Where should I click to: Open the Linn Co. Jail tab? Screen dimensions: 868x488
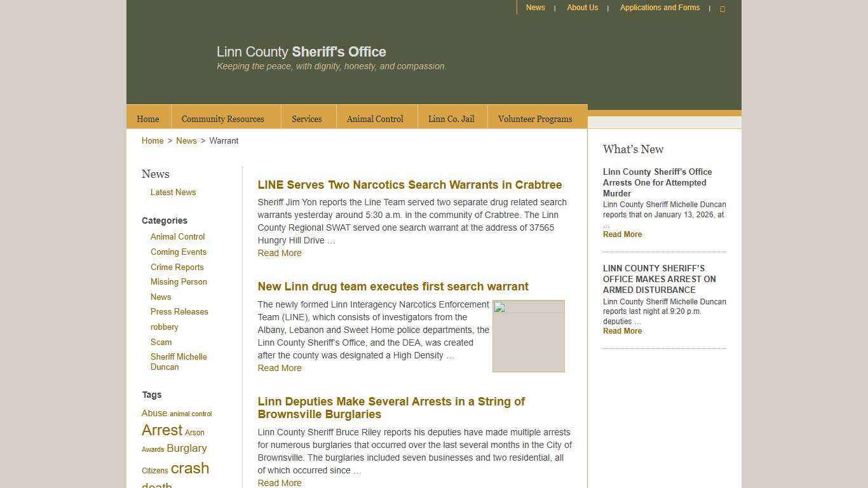point(451,119)
